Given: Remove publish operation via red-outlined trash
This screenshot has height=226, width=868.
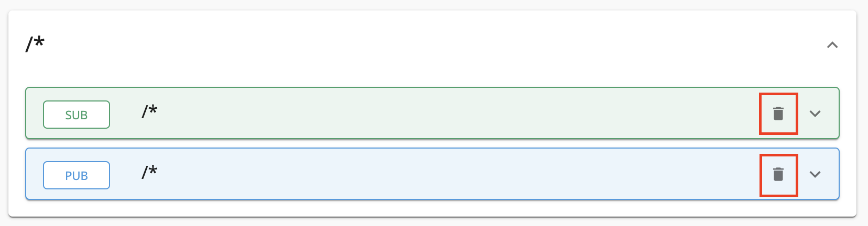Looking at the screenshot, I should (x=778, y=174).
